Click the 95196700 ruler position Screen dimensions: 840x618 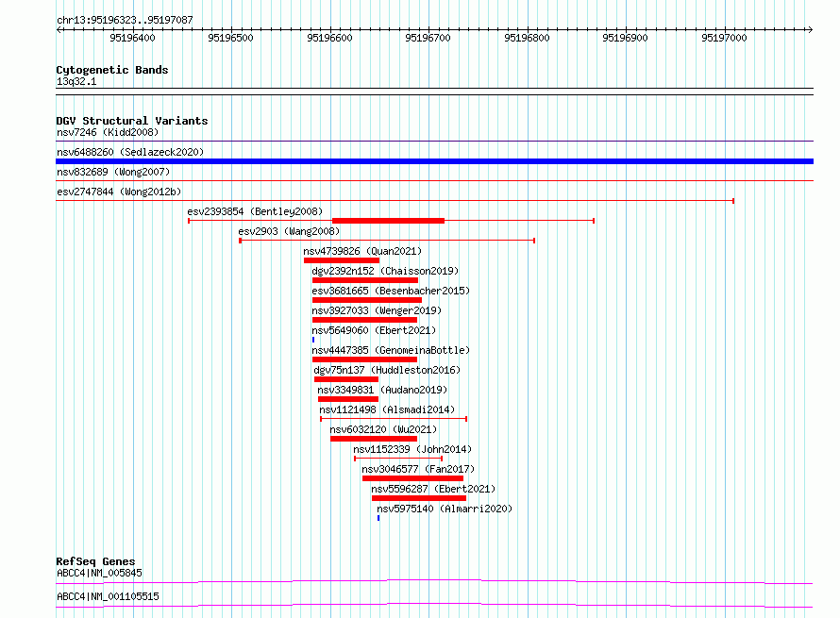pos(428,38)
